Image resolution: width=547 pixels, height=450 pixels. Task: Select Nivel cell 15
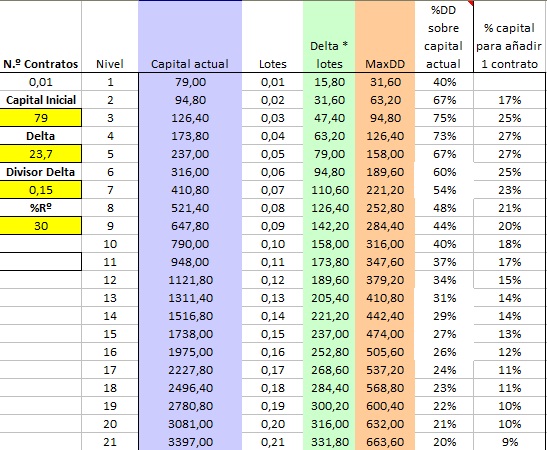click(x=110, y=334)
